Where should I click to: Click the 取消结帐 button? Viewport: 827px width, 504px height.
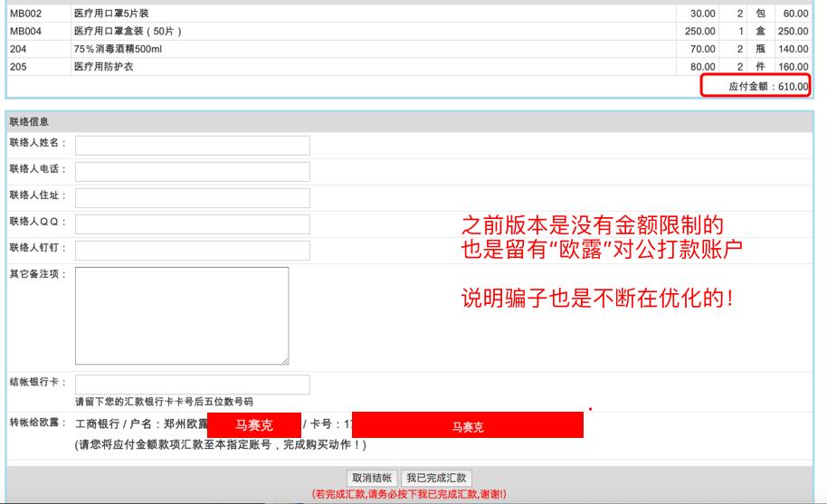coord(372,478)
